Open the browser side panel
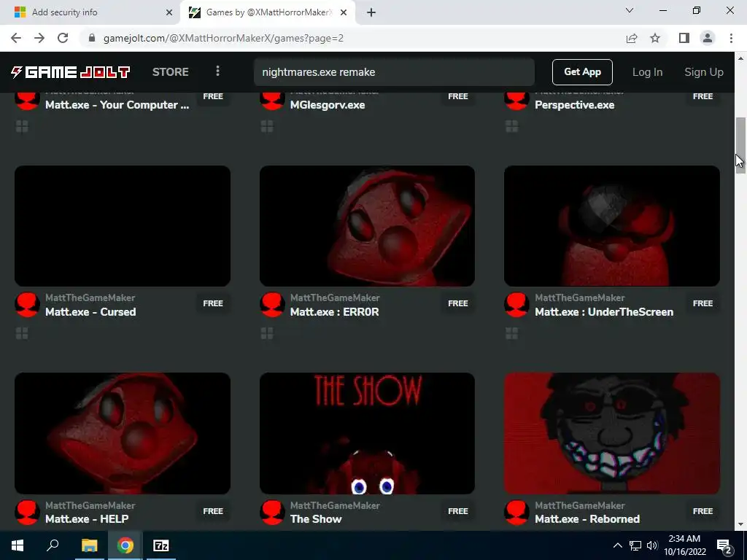The height and width of the screenshot is (560, 747). pos(684,38)
